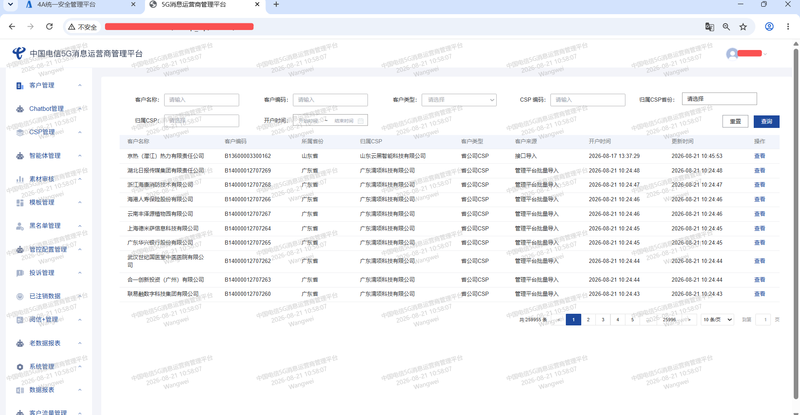Jump to last page 25996

[x=669, y=320]
